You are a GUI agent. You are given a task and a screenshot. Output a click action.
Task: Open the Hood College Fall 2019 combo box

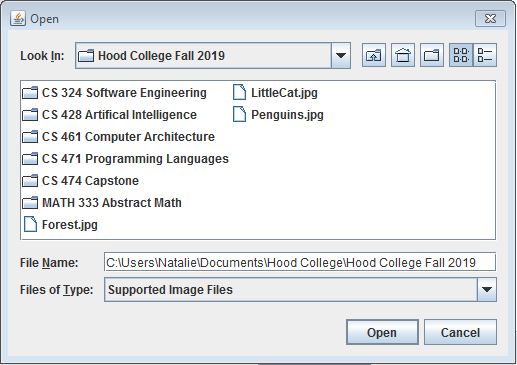(213, 55)
